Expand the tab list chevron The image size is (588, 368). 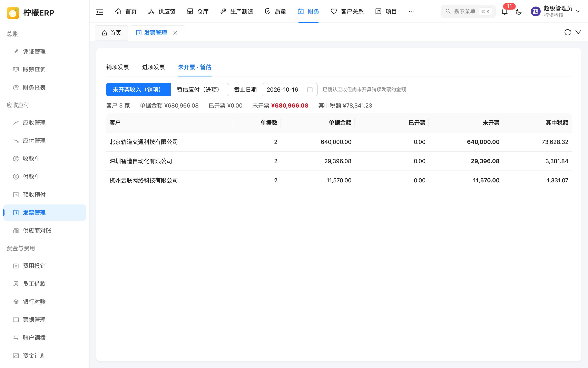578,32
